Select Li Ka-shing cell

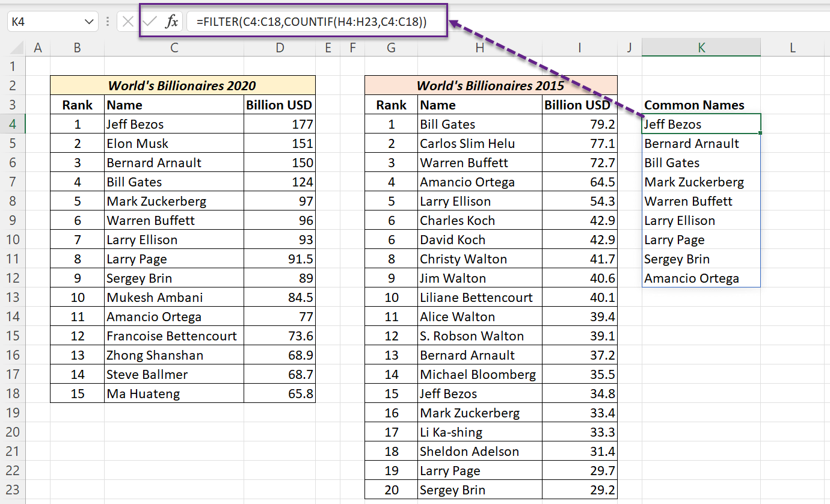pos(480,432)
